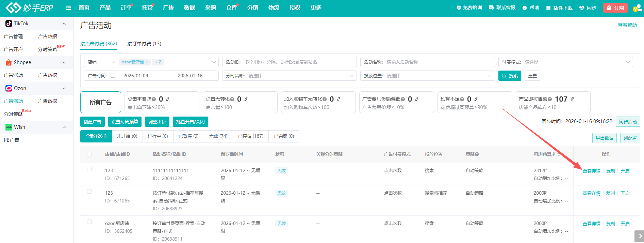This screenshot has height=243, width=644.
Task: Click the Wish platform icon
Action: tap(9, 127)
